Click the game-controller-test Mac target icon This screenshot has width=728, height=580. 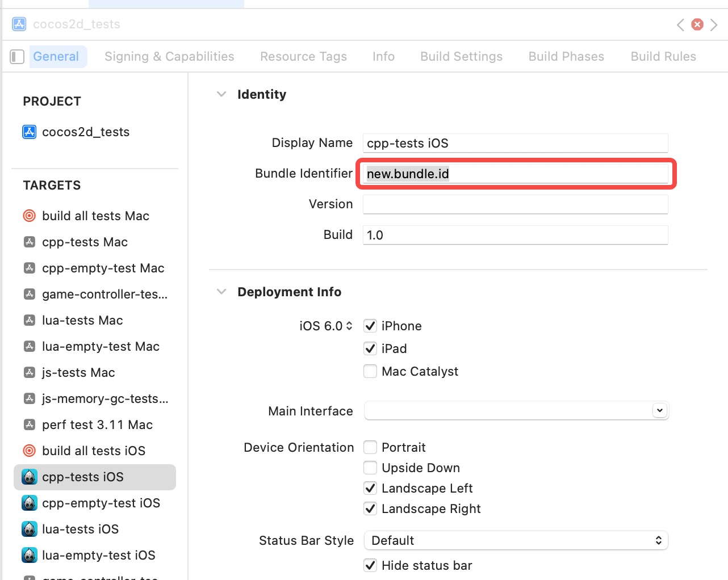click(30, 294)
